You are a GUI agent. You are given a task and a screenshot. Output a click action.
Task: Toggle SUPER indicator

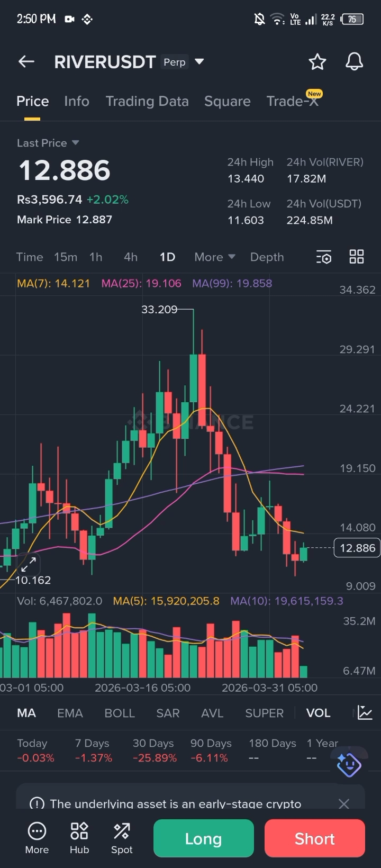[x=265, y=713]
